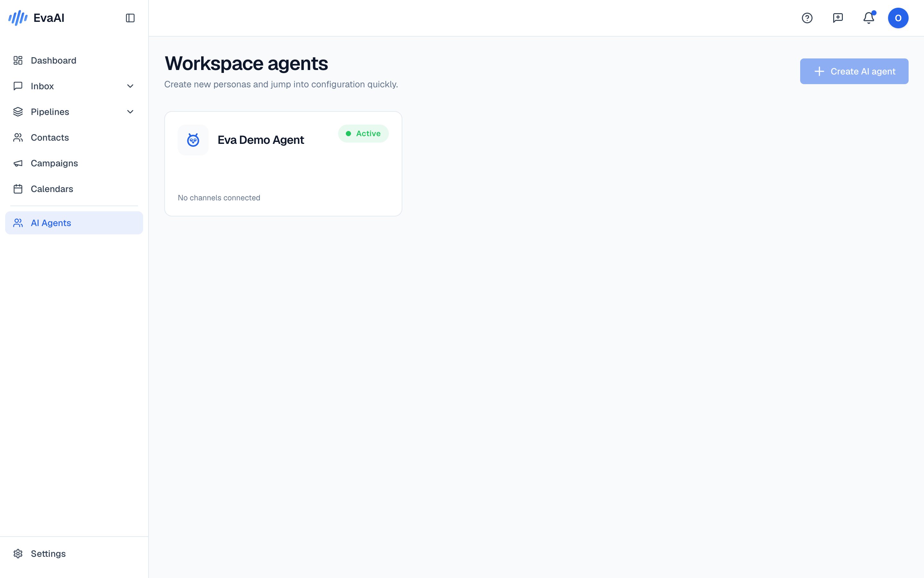This screenshot has height=578, width=924.
Task: Open user avatar "O" menu
Action: tap(898, 18)
